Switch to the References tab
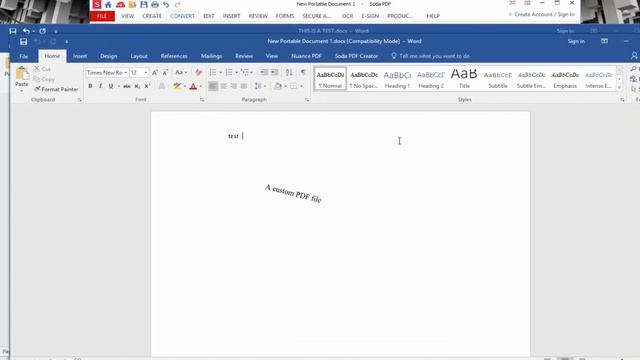640x360 pixels. coord(174,56)
